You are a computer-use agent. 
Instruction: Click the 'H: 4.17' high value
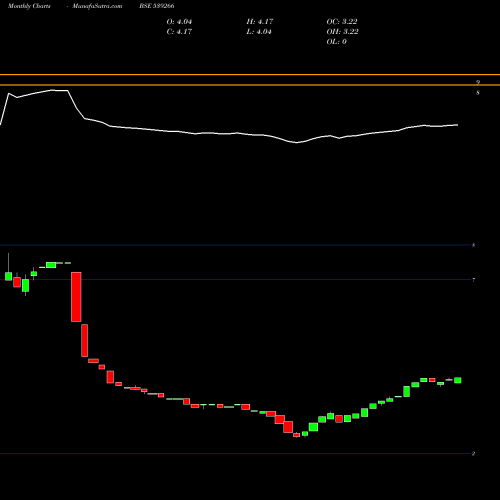tap(260, 22)
